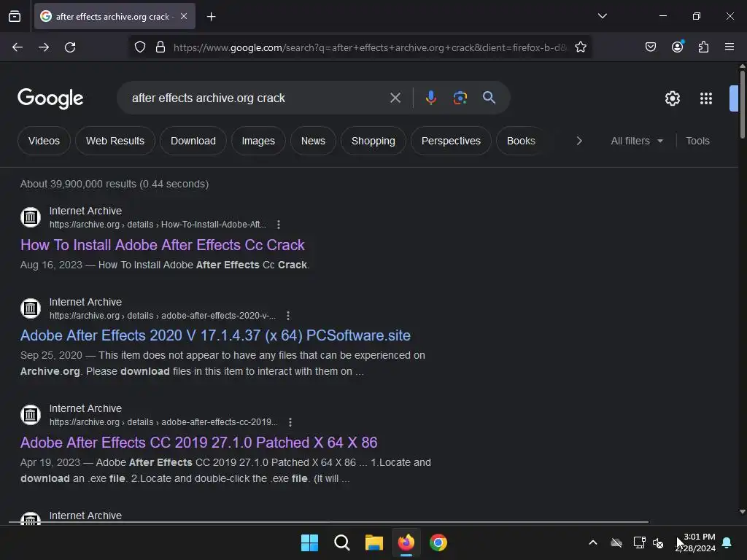Expand the All filters dropdown
This screenshot has height=560, width=747.
pyautogui.click(x=636, y=141)
